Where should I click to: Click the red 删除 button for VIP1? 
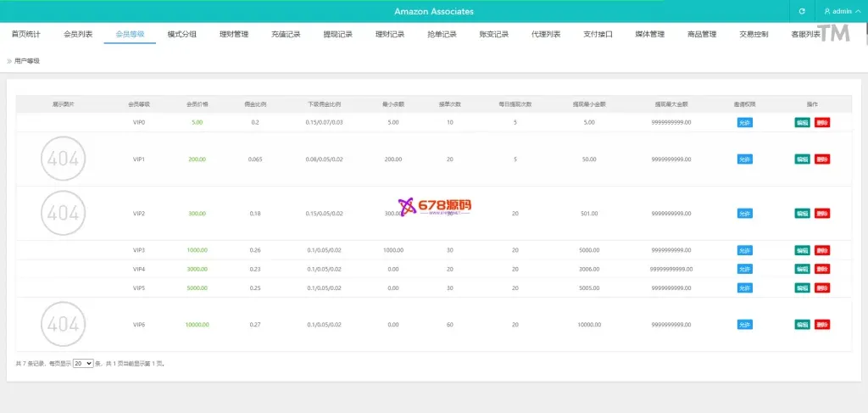click(x=822, y=159)
